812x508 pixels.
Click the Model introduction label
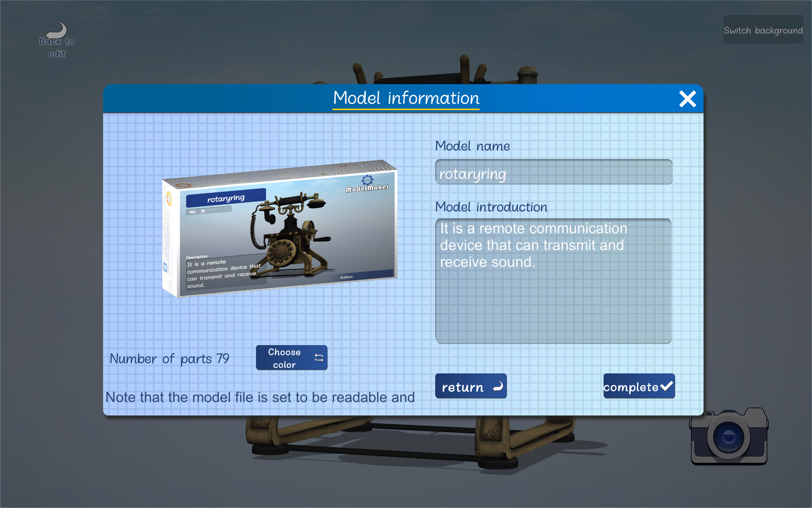pos(491,207)
